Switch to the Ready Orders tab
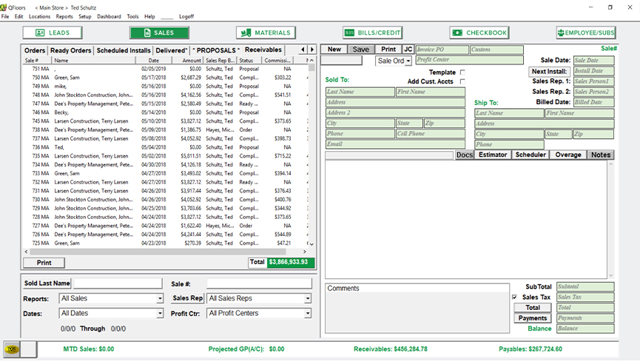The image size is (640, 364). tap(70, 50)
